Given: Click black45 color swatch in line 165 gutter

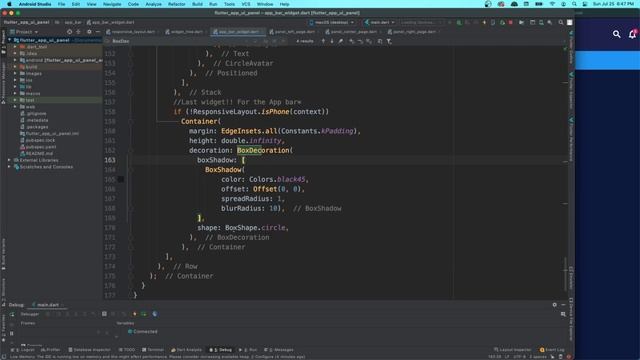Looking at the screenshot, I should coord(121,179).
